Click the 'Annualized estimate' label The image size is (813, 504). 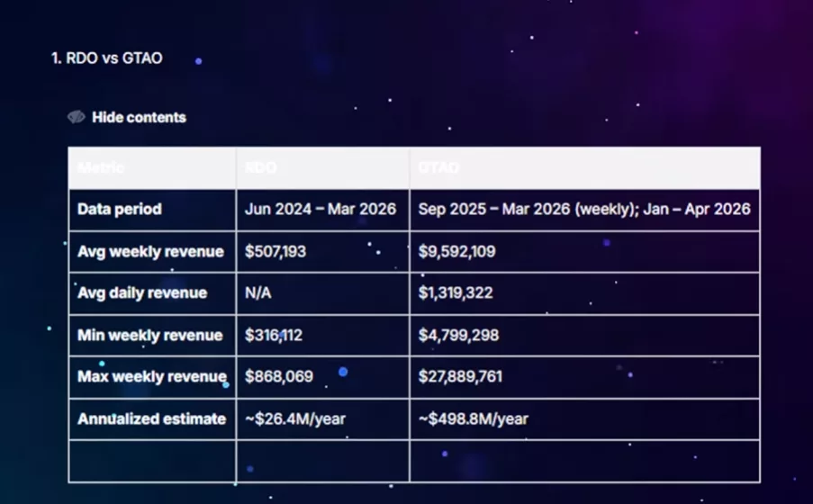pyautogui.click(x=151, y=419)
